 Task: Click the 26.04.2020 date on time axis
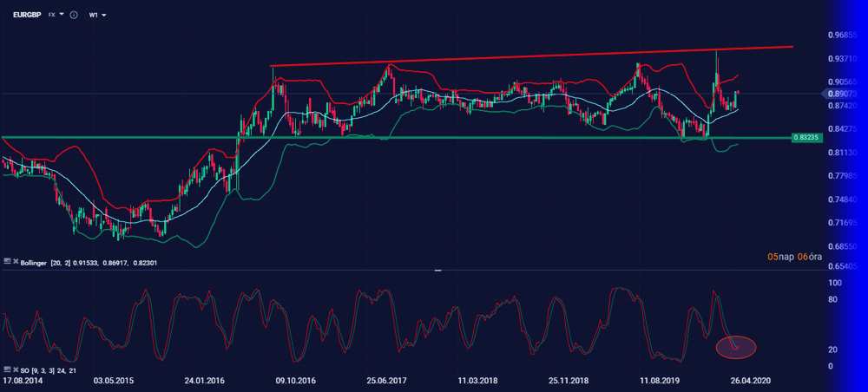tap(751, 381)
